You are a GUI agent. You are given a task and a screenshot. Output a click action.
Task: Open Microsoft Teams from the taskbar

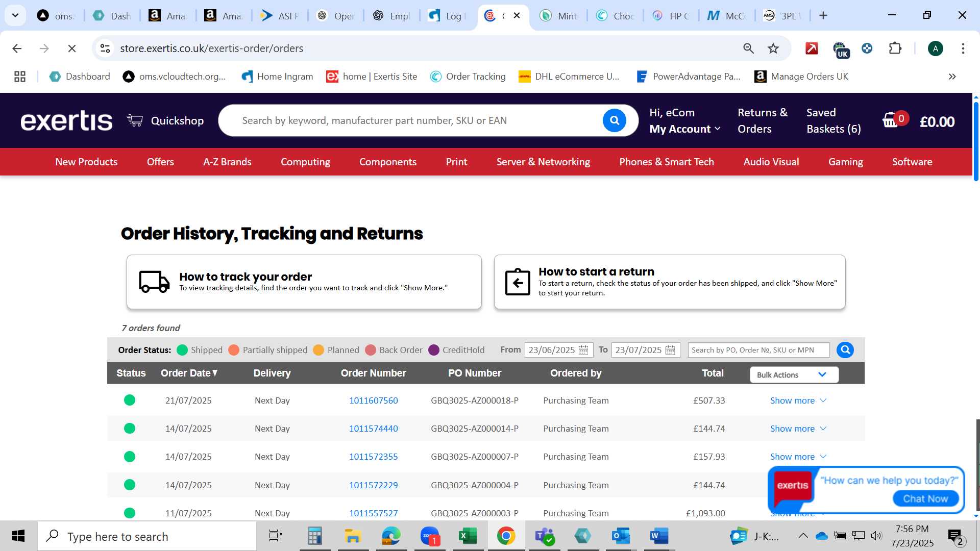544,536
